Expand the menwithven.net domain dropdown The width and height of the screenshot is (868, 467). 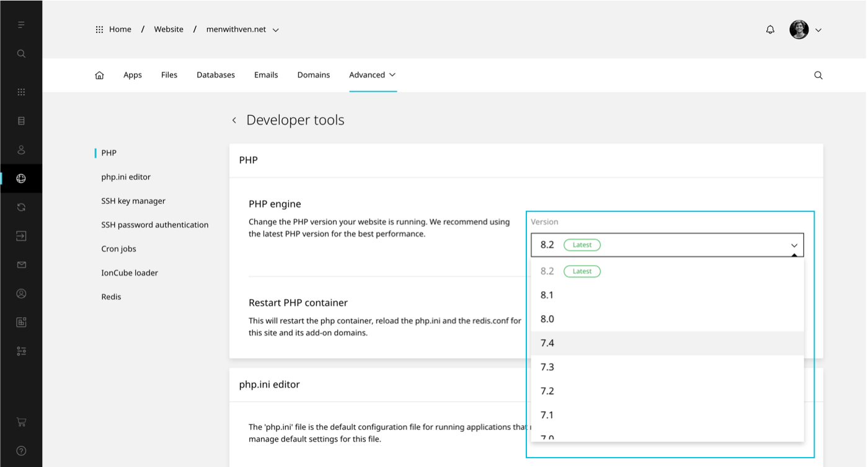tap(276, 30)
